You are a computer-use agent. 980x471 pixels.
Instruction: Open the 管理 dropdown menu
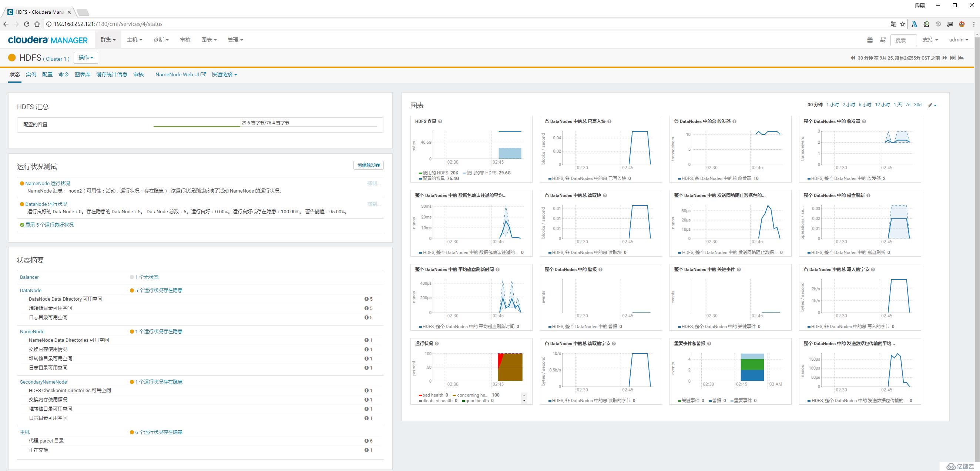(235, 40)
